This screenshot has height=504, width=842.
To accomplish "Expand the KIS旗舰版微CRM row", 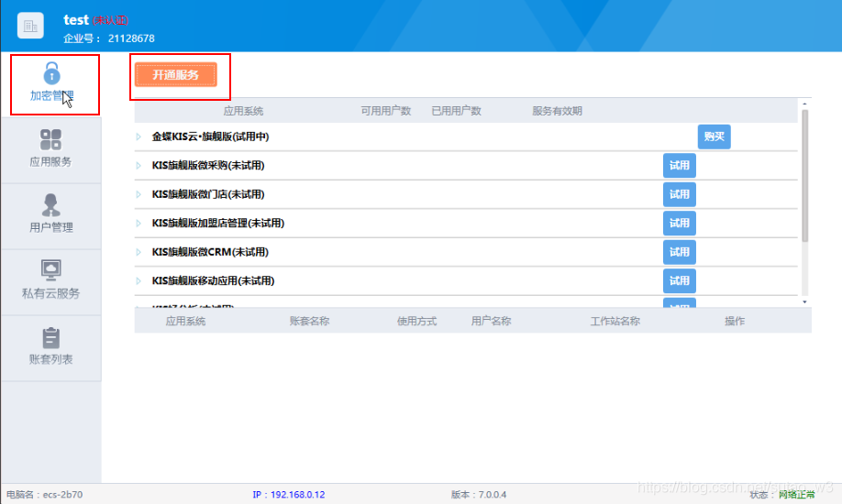I will point(138,252).
